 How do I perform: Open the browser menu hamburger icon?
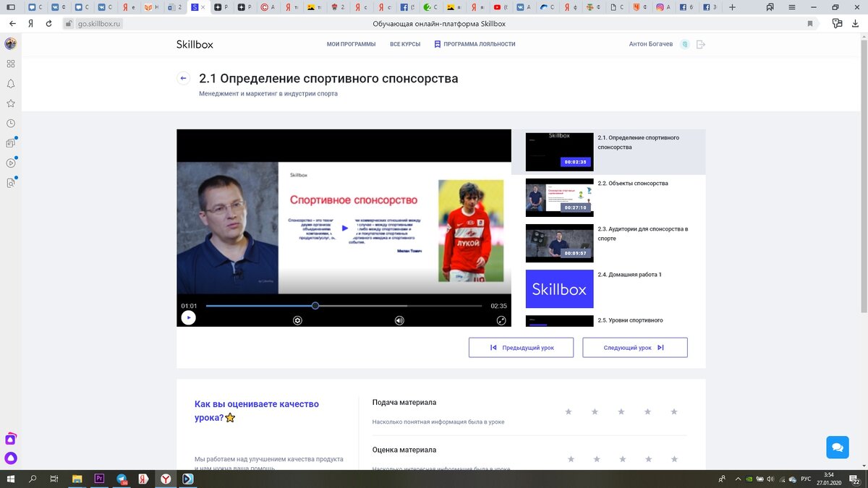point(791,7)
